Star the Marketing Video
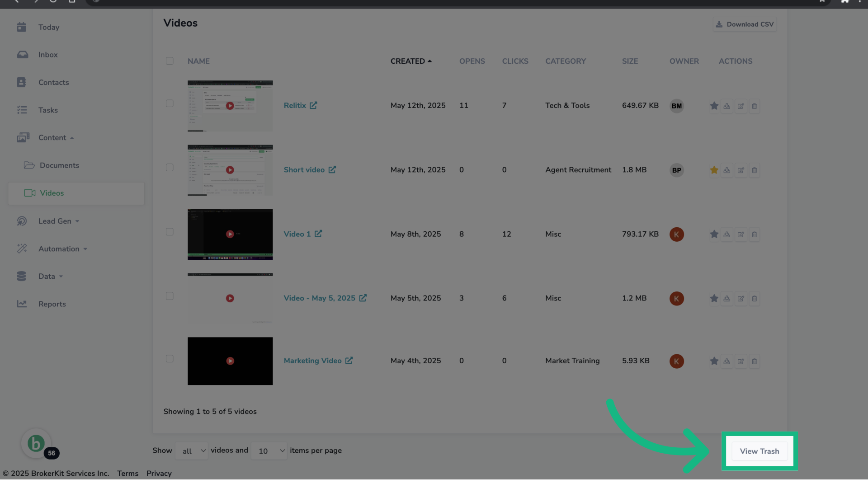This screenshot has width=868, height=488. [x=714, y=361]
